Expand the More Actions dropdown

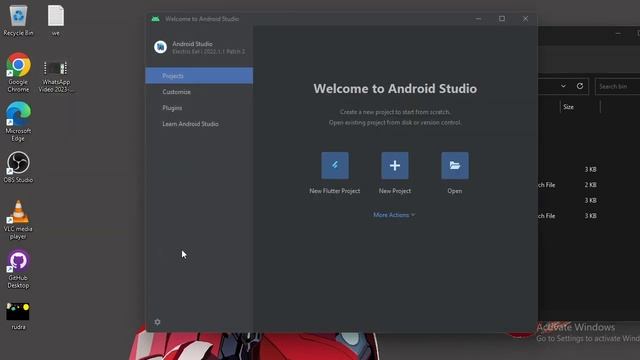[x=394, y=215]
